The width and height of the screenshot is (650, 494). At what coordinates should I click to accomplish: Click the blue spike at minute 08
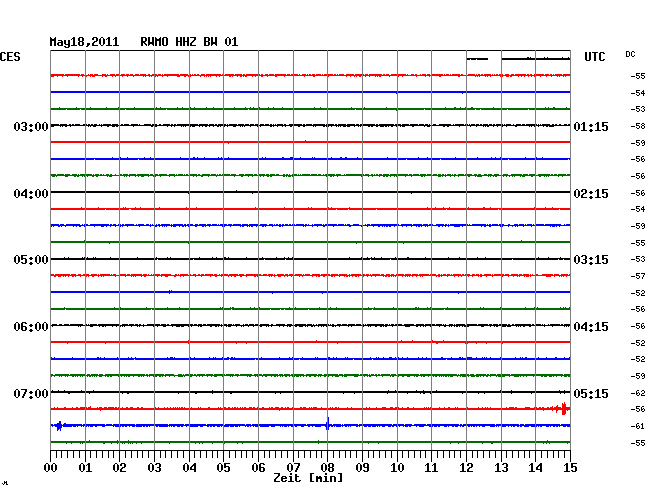(328, 424)
